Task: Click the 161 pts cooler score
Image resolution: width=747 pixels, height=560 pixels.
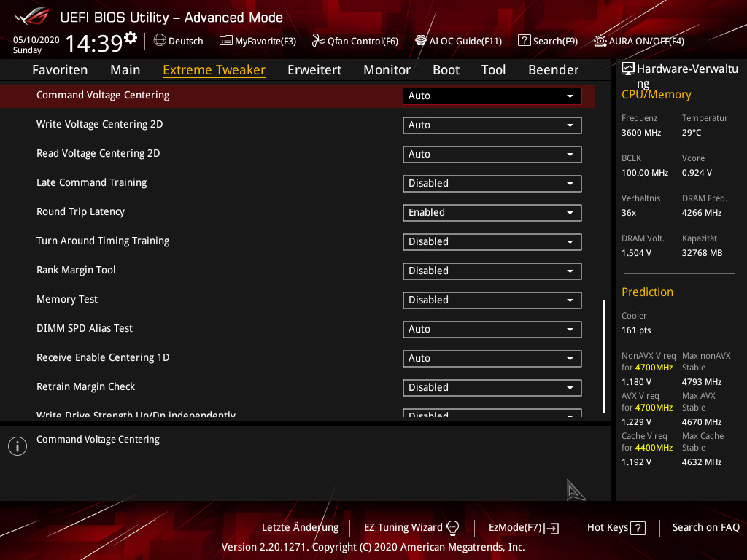Action: tap(636, 330)
